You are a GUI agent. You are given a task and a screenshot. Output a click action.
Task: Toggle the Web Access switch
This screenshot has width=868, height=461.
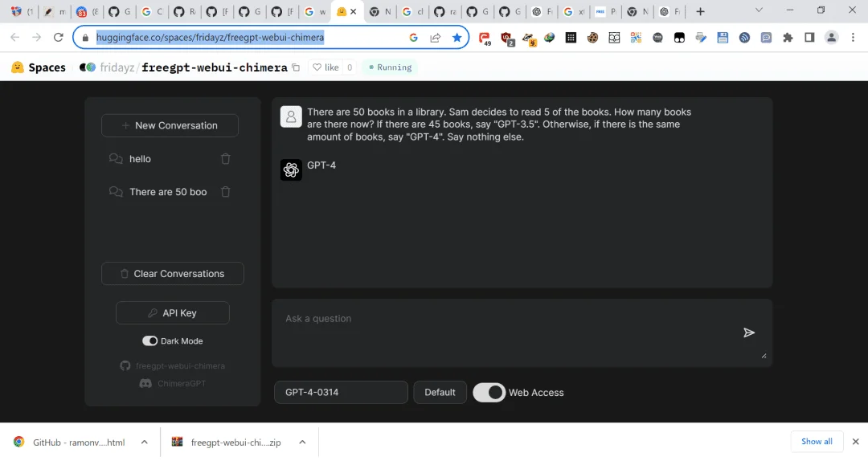pos(489,393)
